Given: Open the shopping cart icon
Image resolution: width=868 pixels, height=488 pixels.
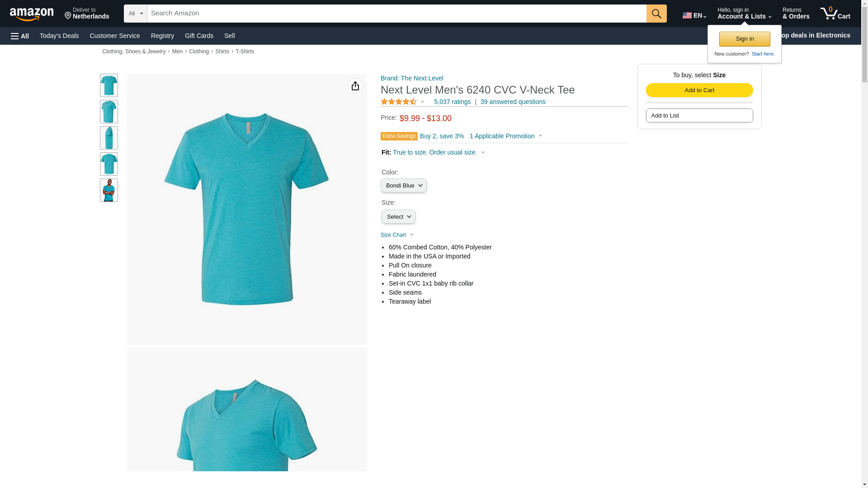Looking at the screenshot, I should 835,14.
